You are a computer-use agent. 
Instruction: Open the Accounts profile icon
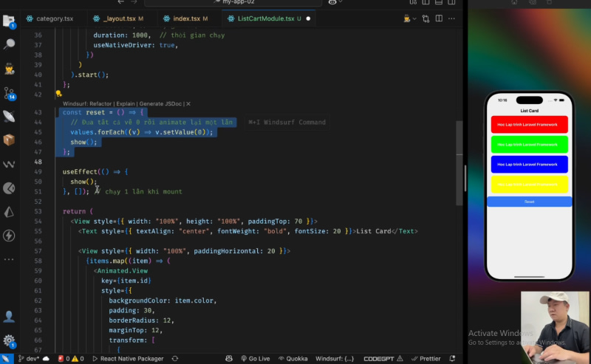[x=9, y=316]
